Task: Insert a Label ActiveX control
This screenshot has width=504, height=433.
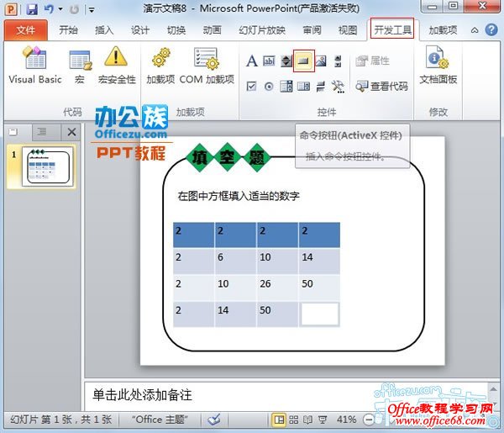Action: coord(252,61)
